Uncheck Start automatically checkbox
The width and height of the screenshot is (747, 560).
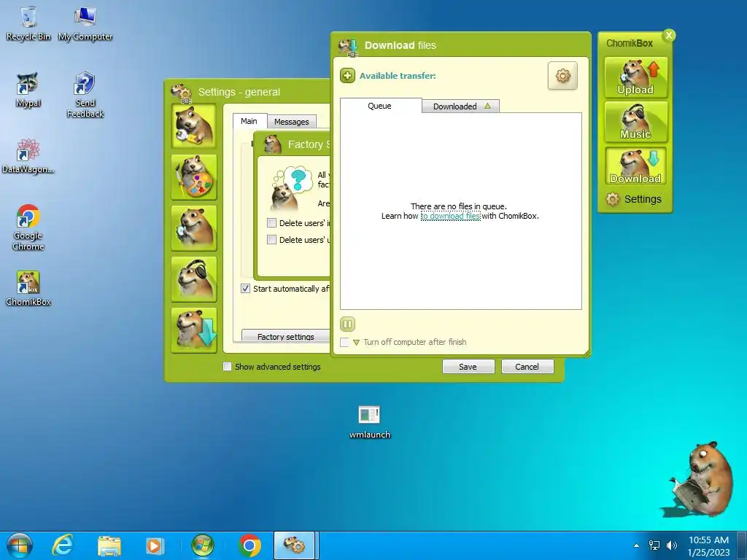(x=245, y=289)
